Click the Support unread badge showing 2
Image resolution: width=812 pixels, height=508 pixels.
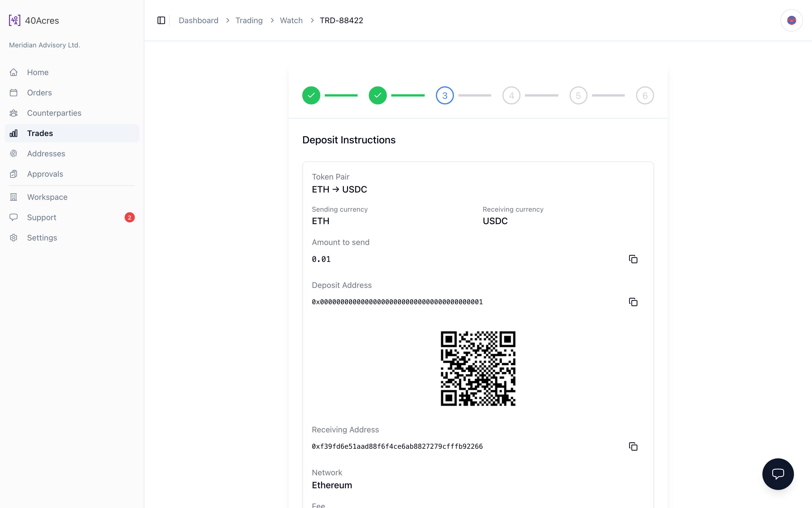coord(129,217)
